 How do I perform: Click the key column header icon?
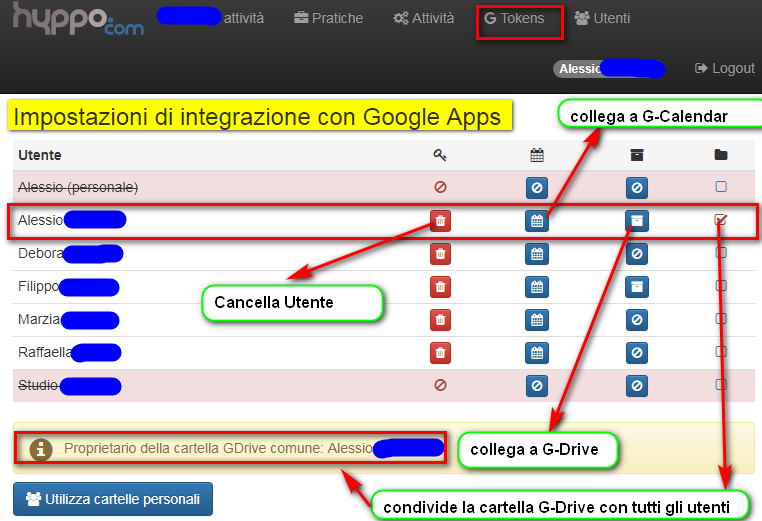pyautogui.click(x=440, y=155)
